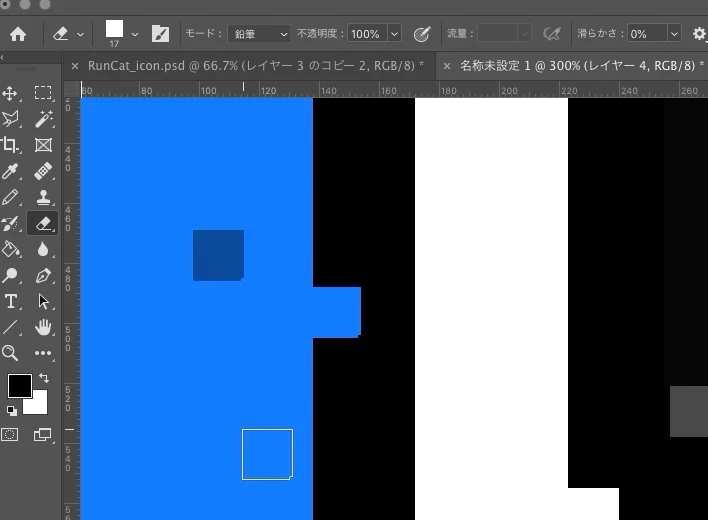Select the Clone Stamp tool

point(43,197)
